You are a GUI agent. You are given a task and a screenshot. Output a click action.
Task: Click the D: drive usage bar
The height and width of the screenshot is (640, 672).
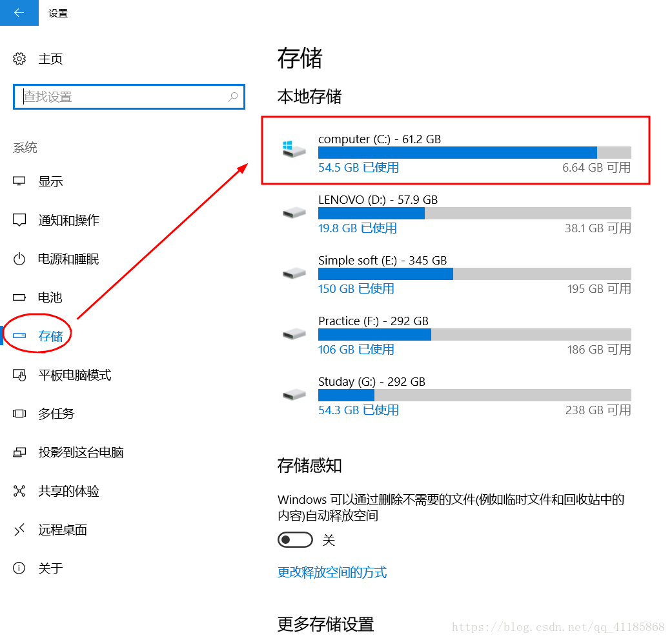[x=474, y=214]
